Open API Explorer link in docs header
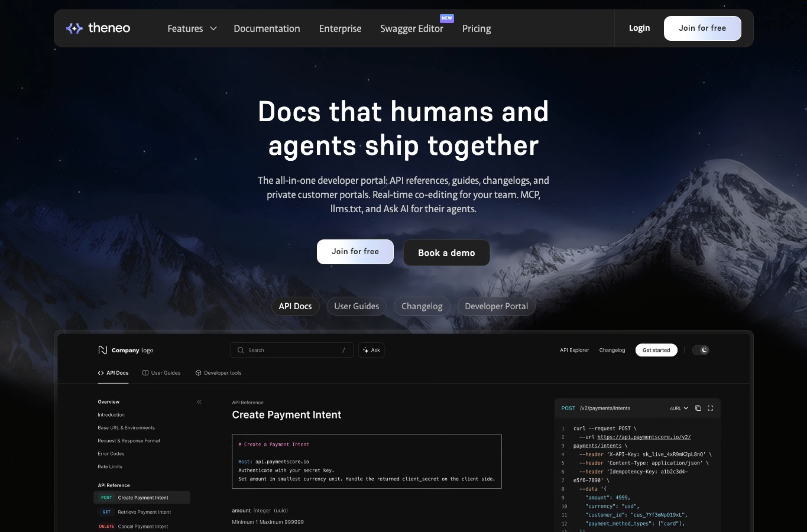The height and width of the screenshot is (532, 807). coord(574,350)
